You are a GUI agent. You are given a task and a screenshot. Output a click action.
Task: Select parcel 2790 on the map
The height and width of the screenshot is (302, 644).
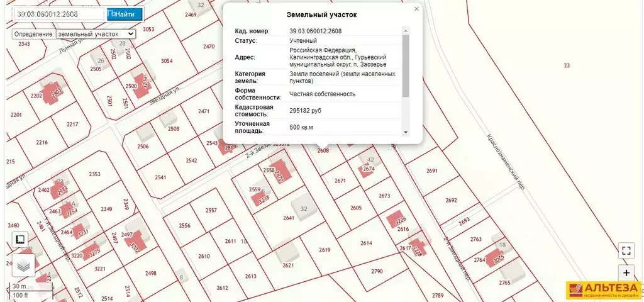pos(377,271)
